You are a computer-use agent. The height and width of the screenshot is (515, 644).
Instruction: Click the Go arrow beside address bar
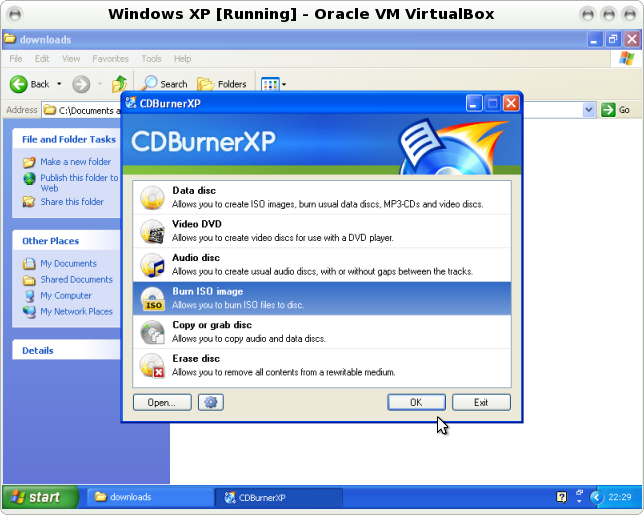pos(608,110)
